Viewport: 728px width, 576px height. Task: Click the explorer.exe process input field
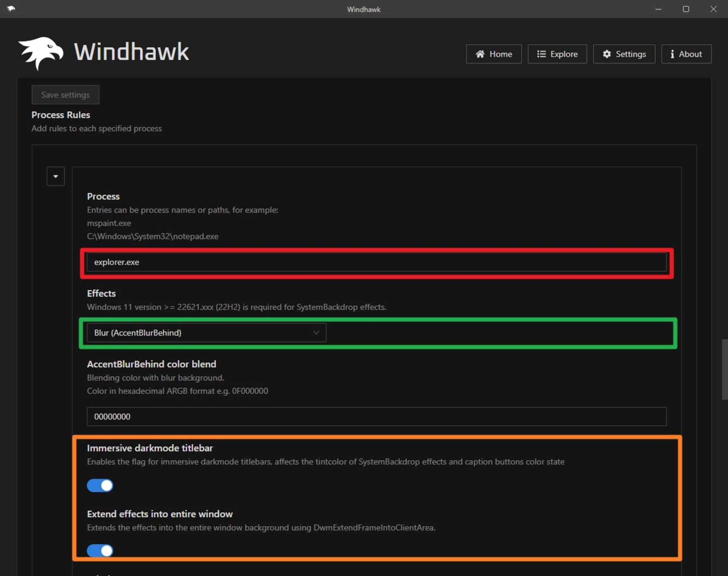[376, 262]
